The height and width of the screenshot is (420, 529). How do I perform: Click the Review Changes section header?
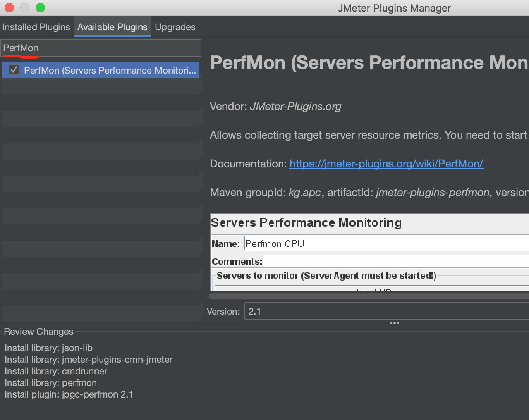pyautogui.click(x=39, y=332)
